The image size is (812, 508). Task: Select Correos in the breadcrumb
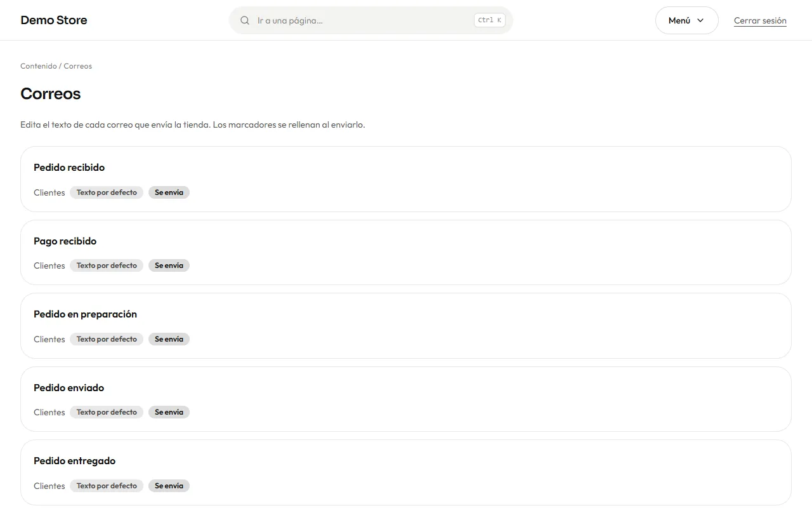coord(78,66)
